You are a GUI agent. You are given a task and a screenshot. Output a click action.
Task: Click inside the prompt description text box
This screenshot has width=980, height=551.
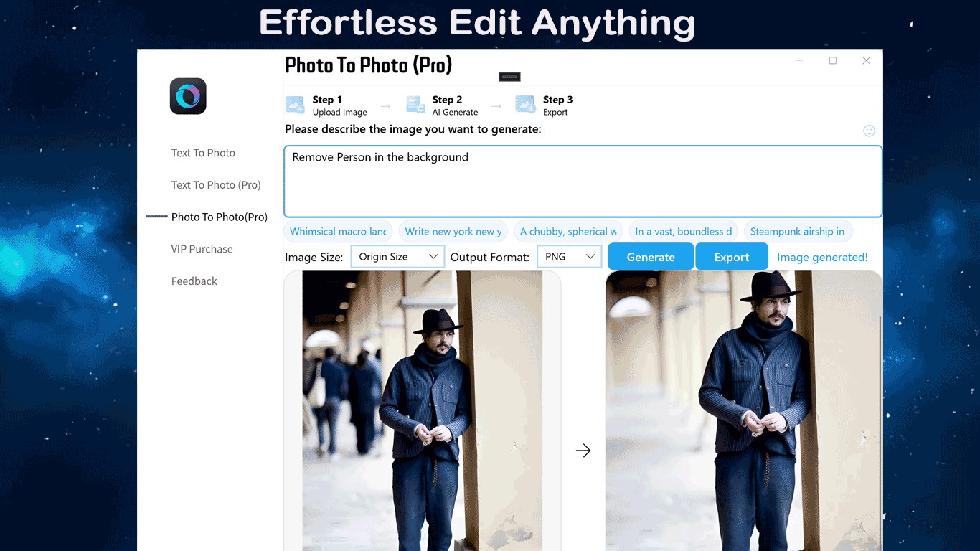583,179
